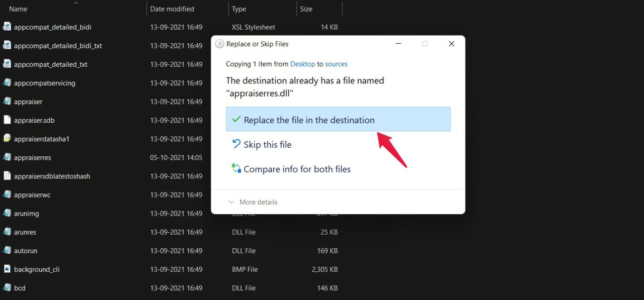
Task: Click the BMP File type cell
Action: click(x=245, y=269)
